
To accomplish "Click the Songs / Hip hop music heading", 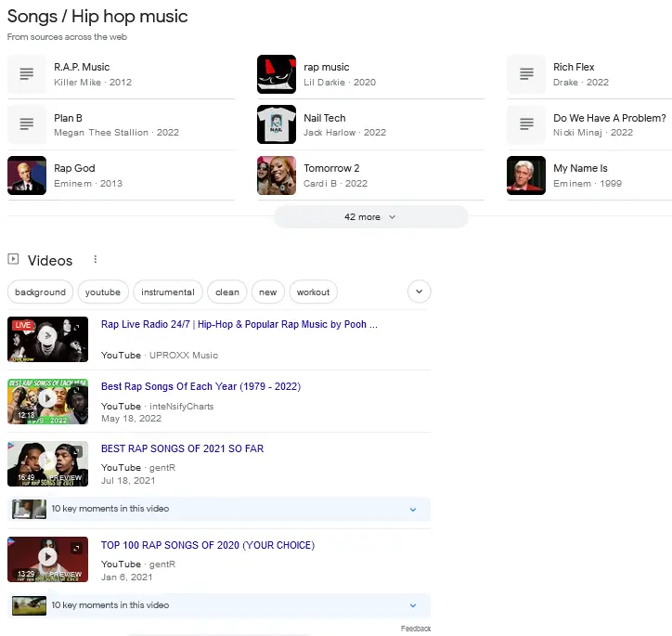I will [97, 17].
